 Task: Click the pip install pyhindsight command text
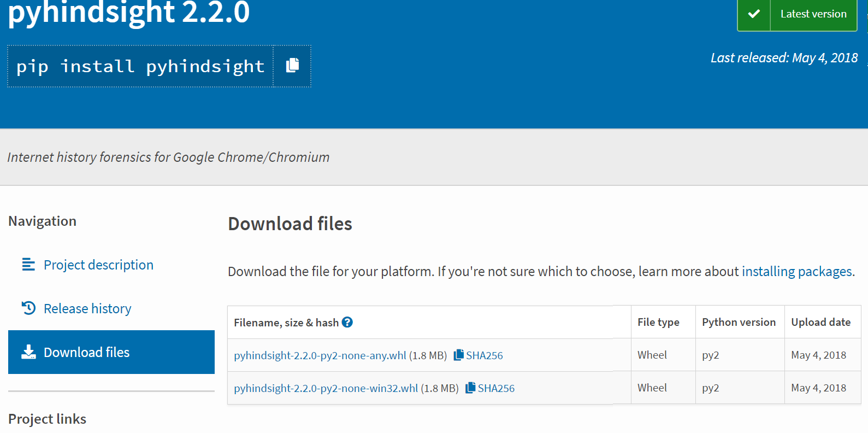(x=140, y=66)
